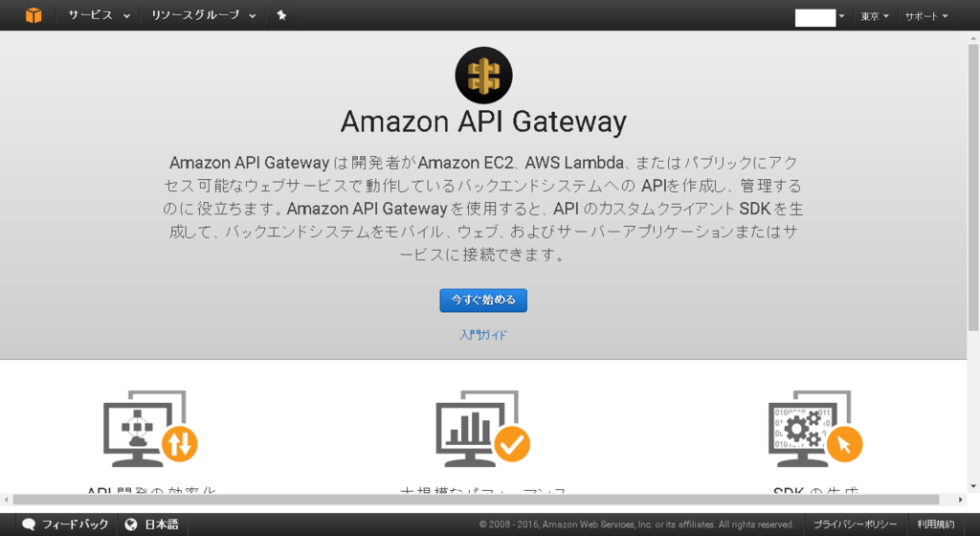Click the 今すぐ始める button

(x=483, y=301)
